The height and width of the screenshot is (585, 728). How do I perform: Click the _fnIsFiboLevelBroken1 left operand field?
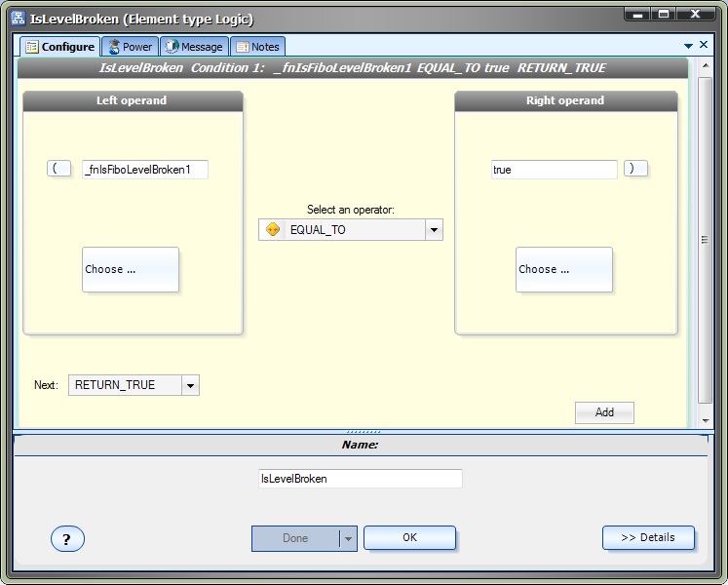[x=145, y=169]
